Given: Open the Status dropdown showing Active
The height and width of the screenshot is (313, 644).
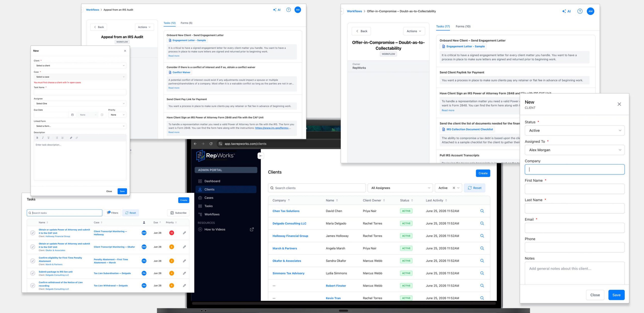Looking at the screenshot, I should [x=575, y=131].
